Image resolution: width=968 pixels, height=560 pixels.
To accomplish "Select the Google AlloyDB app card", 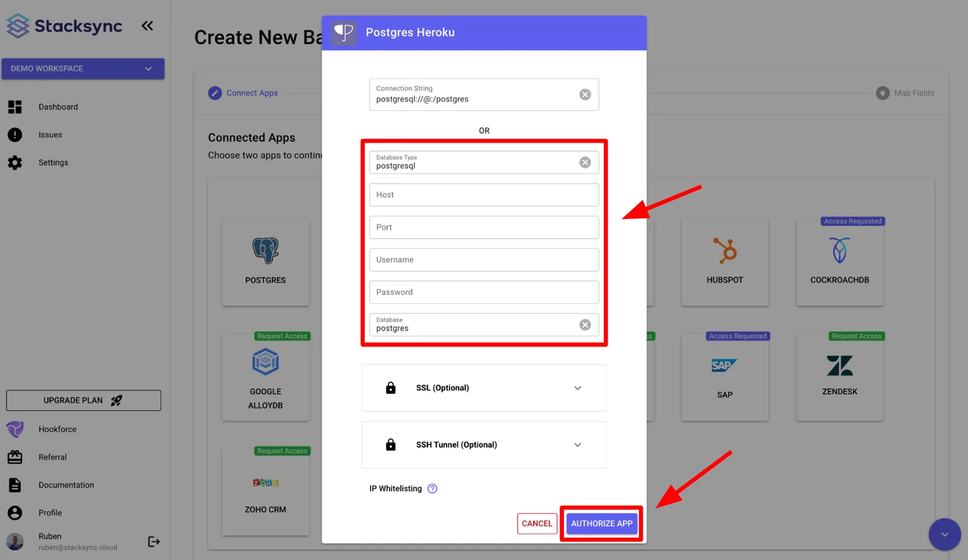I will (x=266, y=377).
